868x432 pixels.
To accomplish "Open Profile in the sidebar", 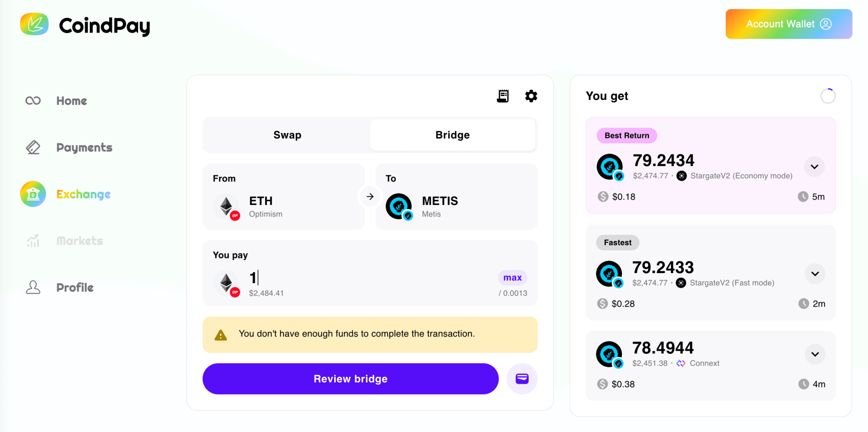I will coord(75,287).
